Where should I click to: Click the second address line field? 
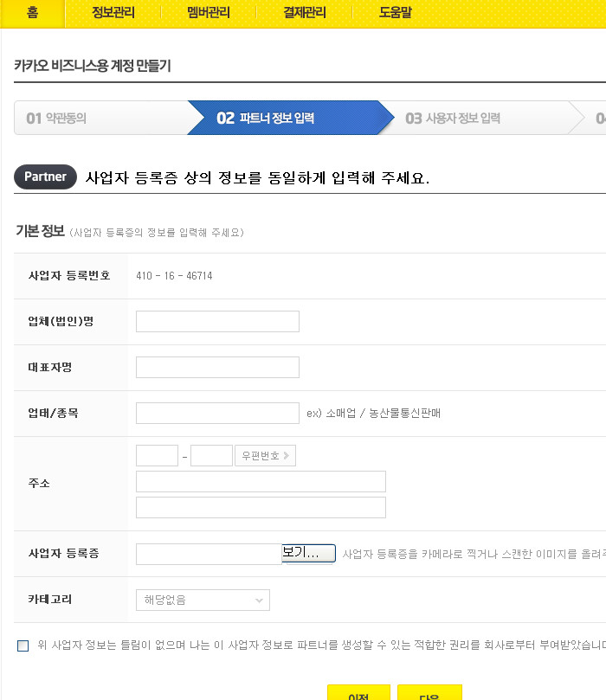click(x=261, y=508)
